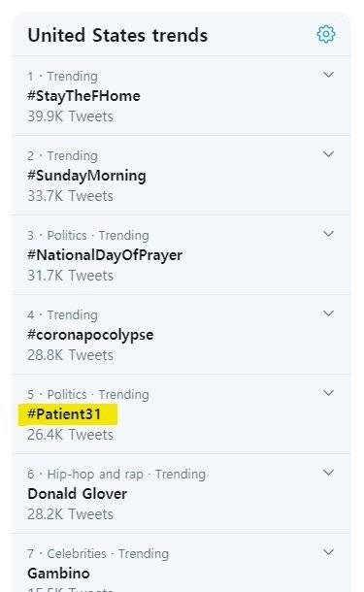
Task: Show more options for Donald Glover trend
Action: pyautogui.click(x=328, y=473)
